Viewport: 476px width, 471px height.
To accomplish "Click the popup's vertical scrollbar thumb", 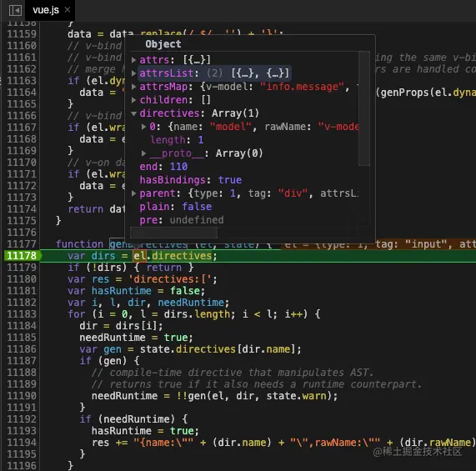I will click(364, 108).
